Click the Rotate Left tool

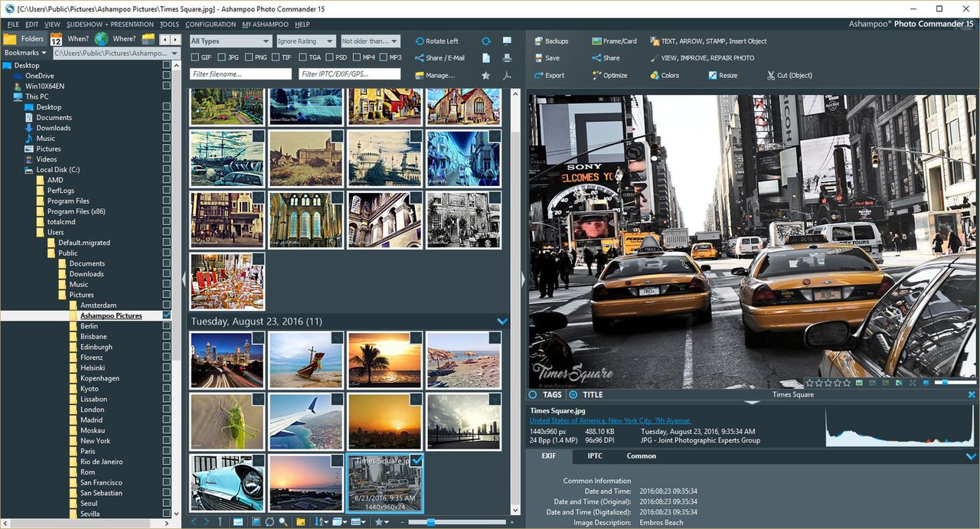coord(436,41)
